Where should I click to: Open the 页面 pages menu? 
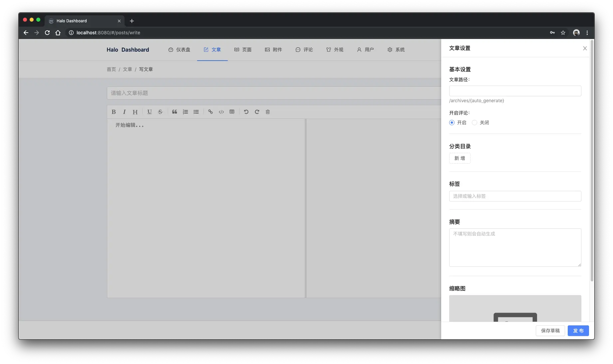243,50
